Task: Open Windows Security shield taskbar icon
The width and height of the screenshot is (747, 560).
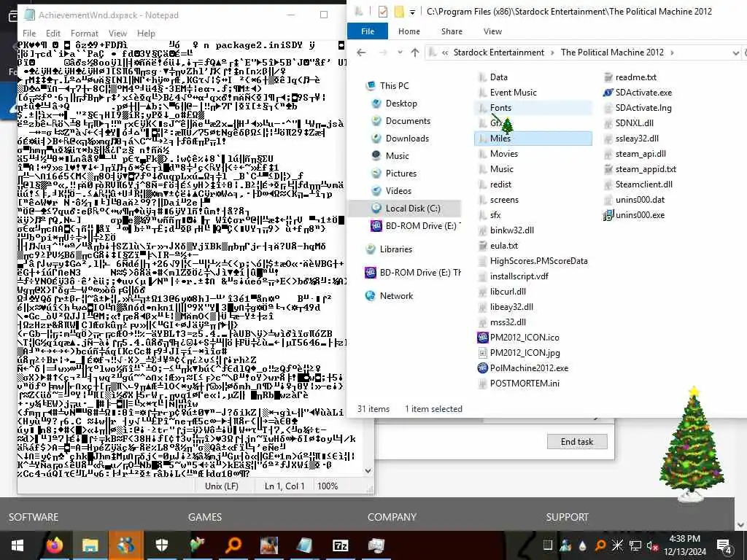Action: 161,545
